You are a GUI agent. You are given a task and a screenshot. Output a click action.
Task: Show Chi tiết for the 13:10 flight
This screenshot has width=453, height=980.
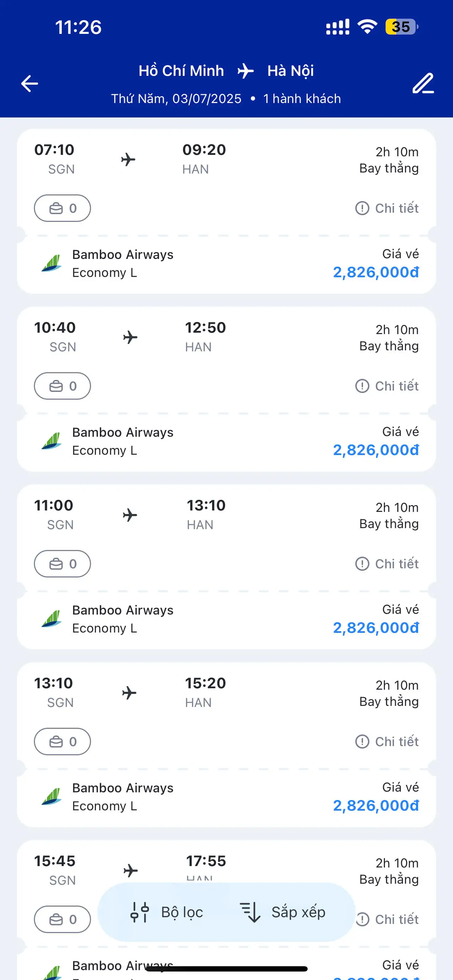387,741
